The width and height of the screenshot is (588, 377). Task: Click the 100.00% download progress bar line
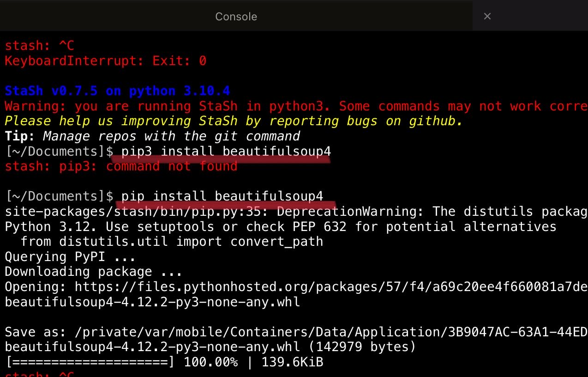point(164,362)
